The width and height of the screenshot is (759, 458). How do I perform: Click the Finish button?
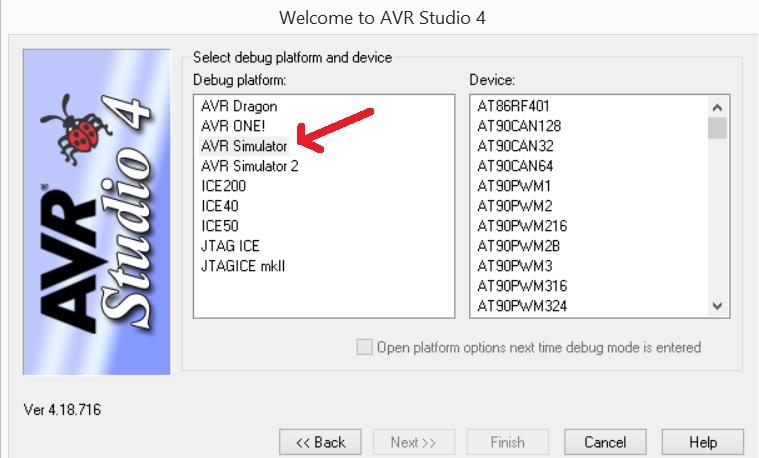507,442
